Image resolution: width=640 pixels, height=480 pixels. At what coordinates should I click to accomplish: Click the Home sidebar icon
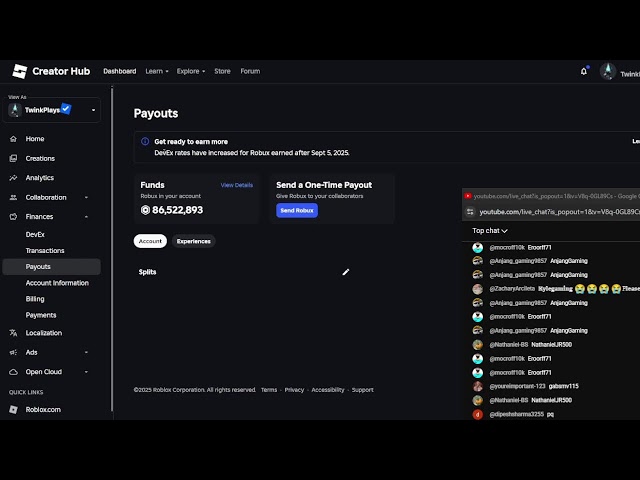(x=13, y=139)
